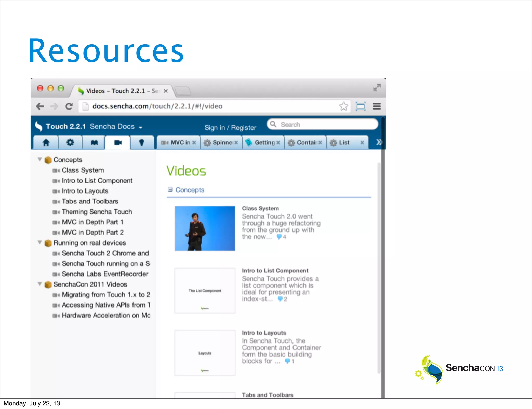Open Sencha Touch running on a S item
Image resolution: width=532 pixels, height=409 pixels.
106,264
